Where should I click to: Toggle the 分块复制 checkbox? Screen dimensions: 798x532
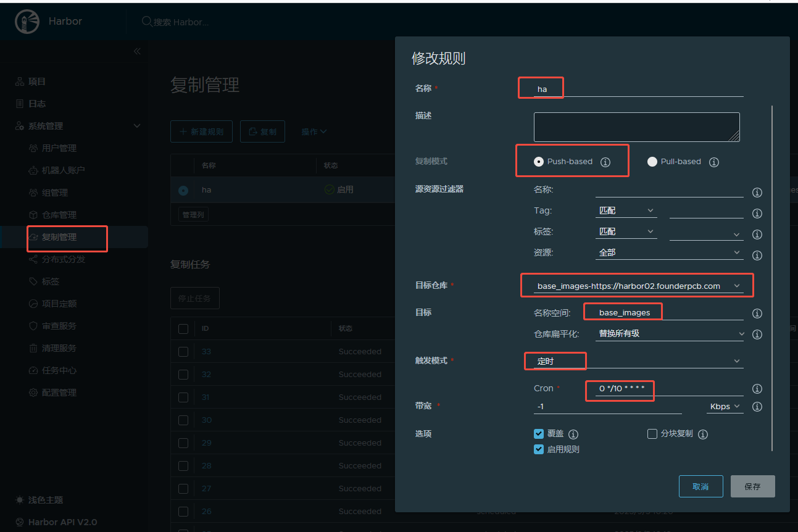tap(652, 434)
